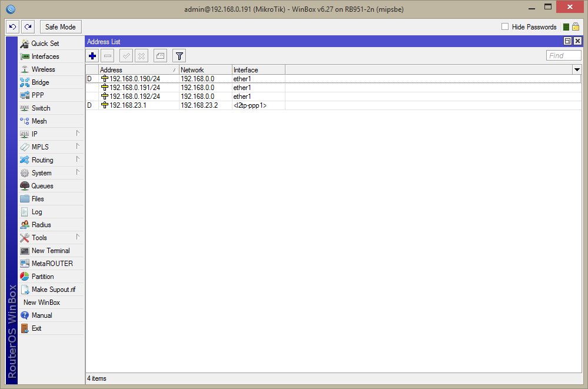Click the Disable cross toolbar button
588x389 pixels.
141,56
